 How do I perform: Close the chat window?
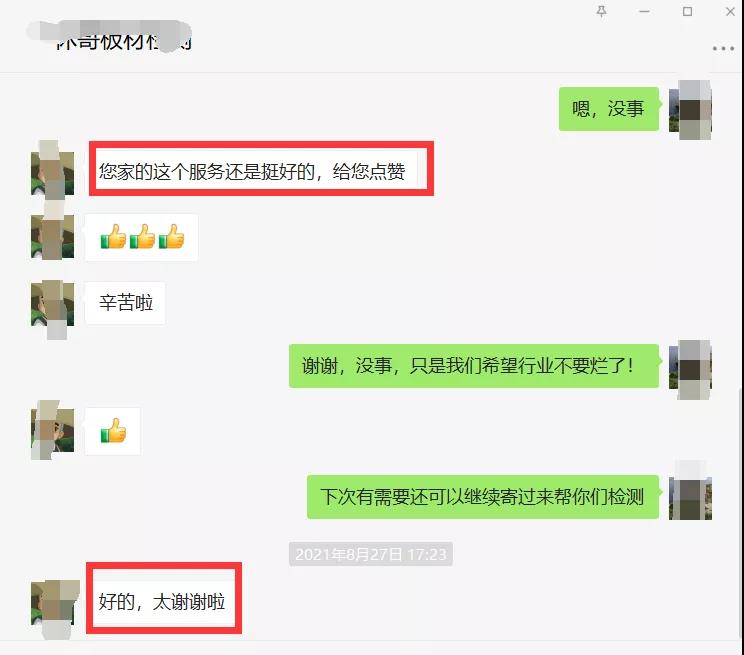(x=730, y=11)
